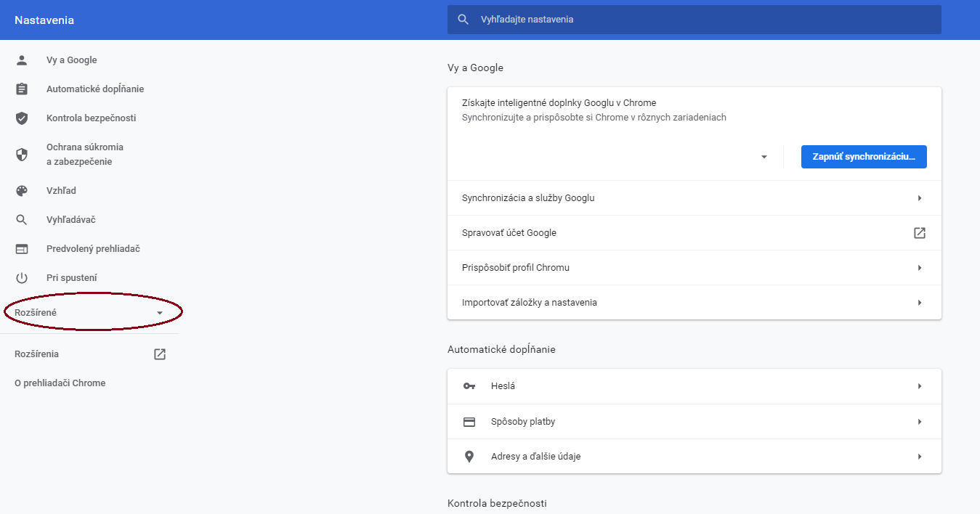Image resolution: width=980 pixels, height=514 pixels.
Task: Open the Importovať záložky a nastavenia arrow
Action: 920,303
